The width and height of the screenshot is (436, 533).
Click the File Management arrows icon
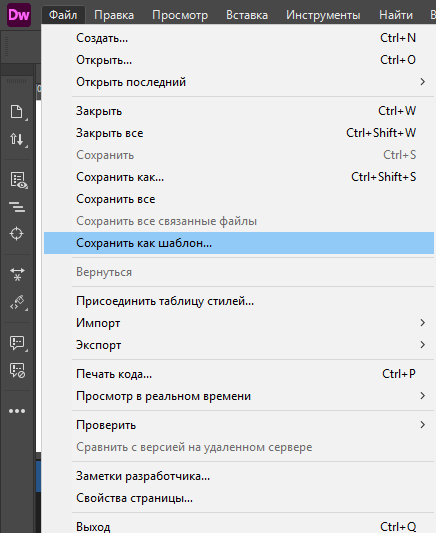coord(17,139)
